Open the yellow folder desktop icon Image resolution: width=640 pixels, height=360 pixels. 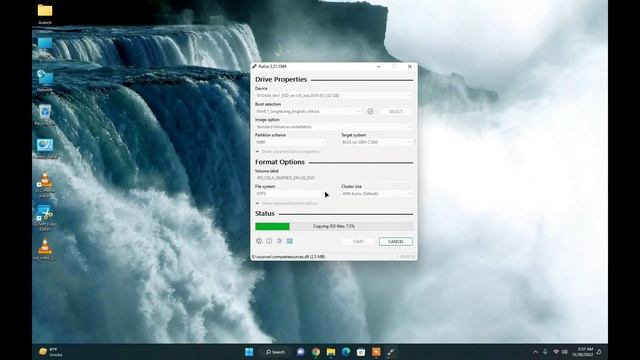(45, 13)
